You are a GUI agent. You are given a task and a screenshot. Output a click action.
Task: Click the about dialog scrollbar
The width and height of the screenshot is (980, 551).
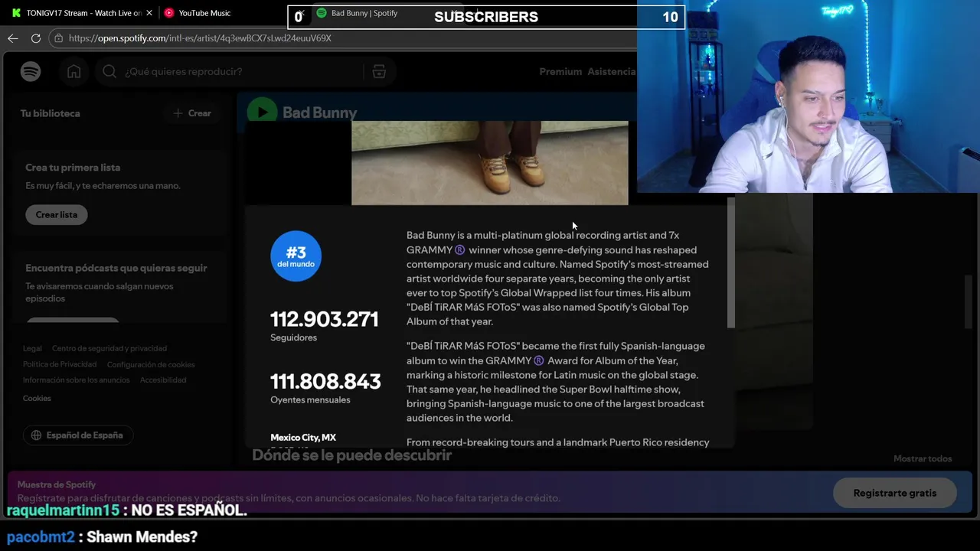point(731,262)
